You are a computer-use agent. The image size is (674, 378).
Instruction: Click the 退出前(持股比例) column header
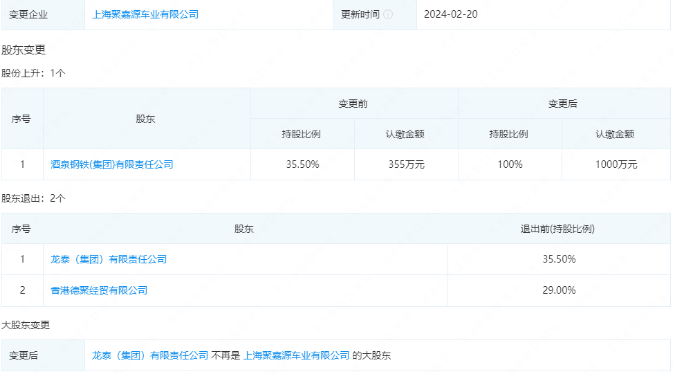click(558, 229)
